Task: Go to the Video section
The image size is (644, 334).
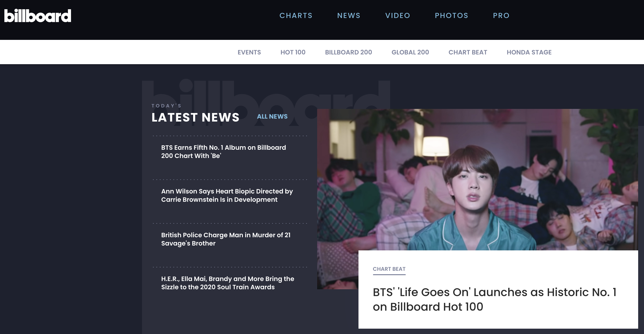Action: [x=397, y=16]
